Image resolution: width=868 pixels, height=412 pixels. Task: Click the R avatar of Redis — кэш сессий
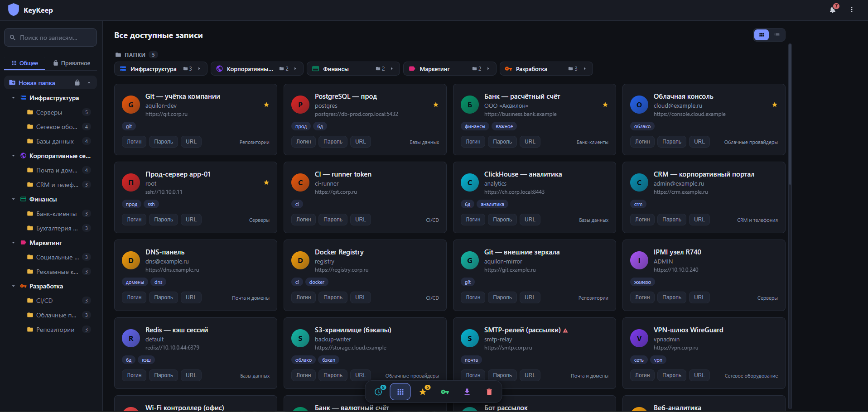point(131,339)
